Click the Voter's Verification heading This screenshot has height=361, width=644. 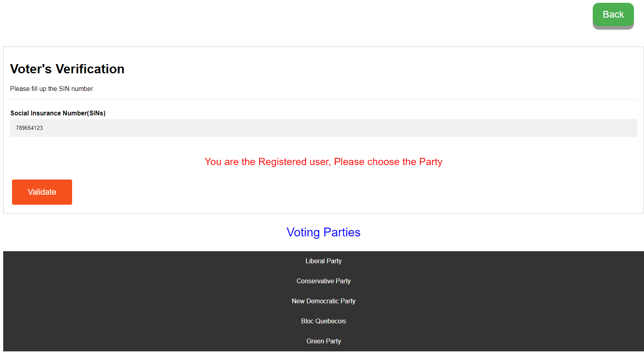[67, 69]
